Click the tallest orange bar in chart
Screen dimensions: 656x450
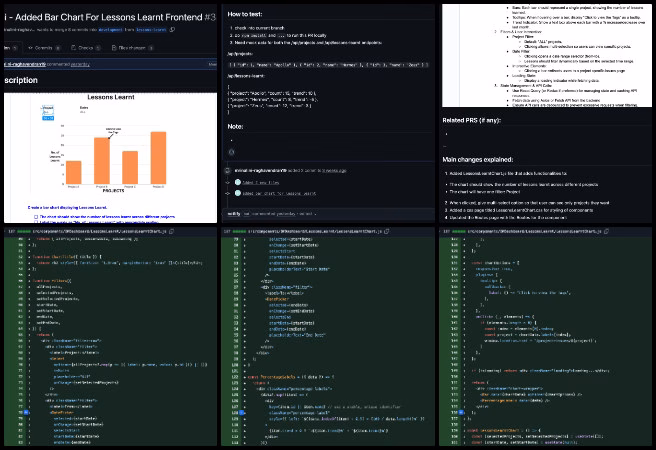[x=158, y=158]
